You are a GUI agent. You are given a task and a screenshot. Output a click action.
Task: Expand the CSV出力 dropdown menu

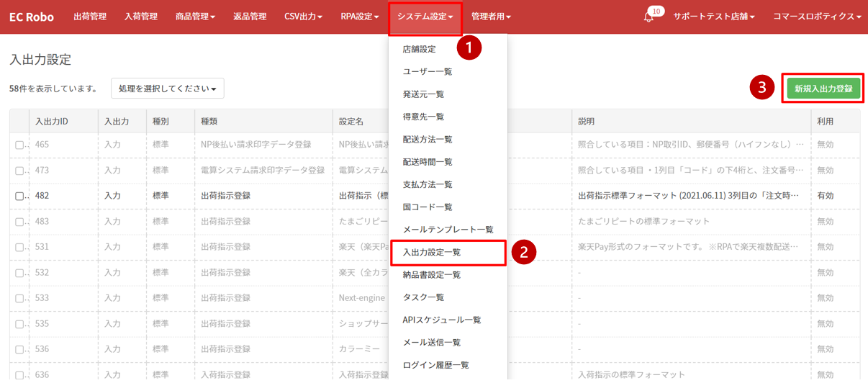pyautogui.click(x=303, y=17)
